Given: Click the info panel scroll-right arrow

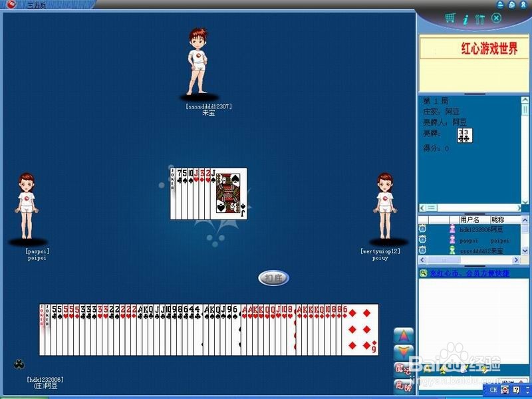Looking at the screenshot, I should [519, 207].
